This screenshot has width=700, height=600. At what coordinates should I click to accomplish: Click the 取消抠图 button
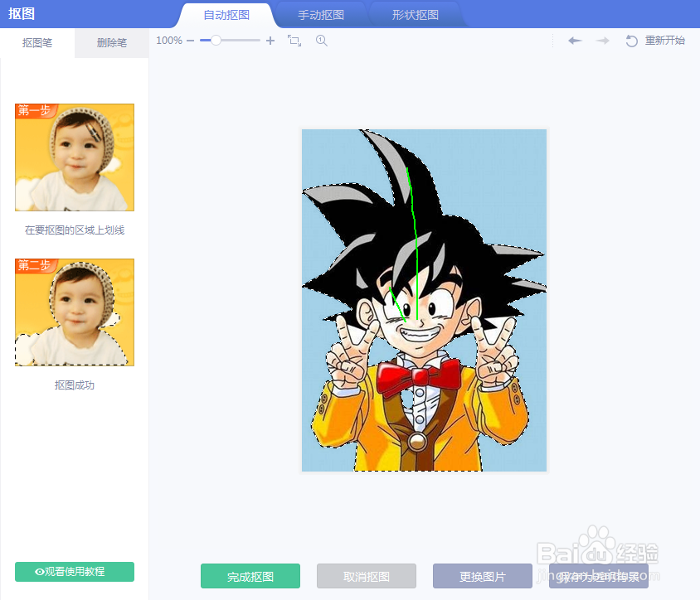pos(367,576)
